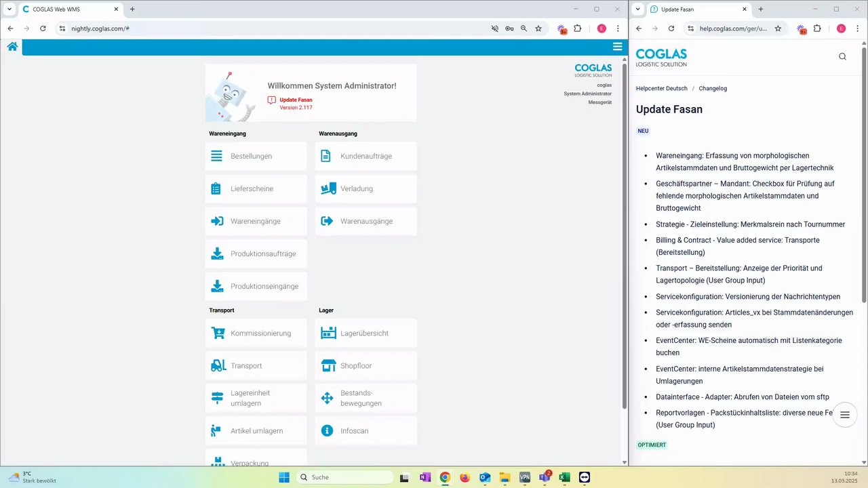Image resolution: width=868 pixels, height=488 pixels.
Task: Click the Windows taskbar Suche search box
Action: pyautogui.click(x=344, y=477)
